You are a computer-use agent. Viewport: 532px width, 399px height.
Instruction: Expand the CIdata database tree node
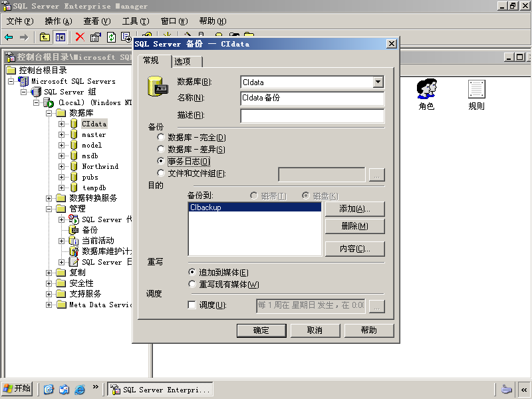61,124
